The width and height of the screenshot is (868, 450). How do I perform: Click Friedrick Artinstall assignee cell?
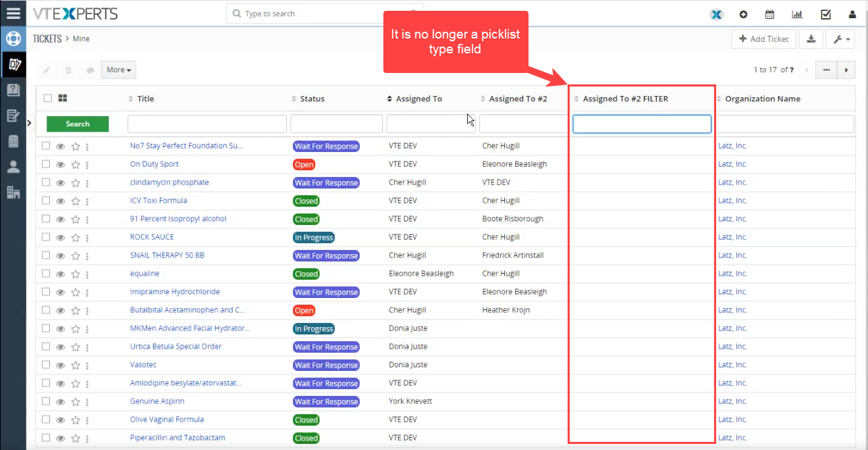pyautogui.click(x=513, y=255)
